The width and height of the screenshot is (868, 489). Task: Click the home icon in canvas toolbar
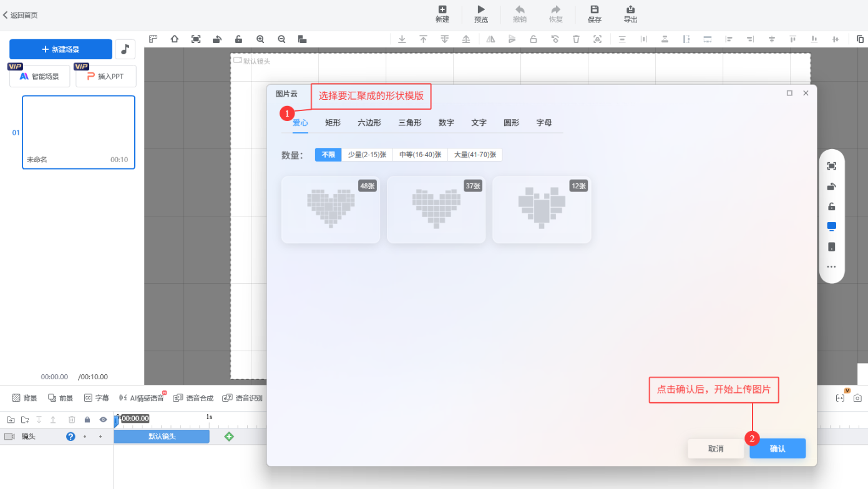175,39
